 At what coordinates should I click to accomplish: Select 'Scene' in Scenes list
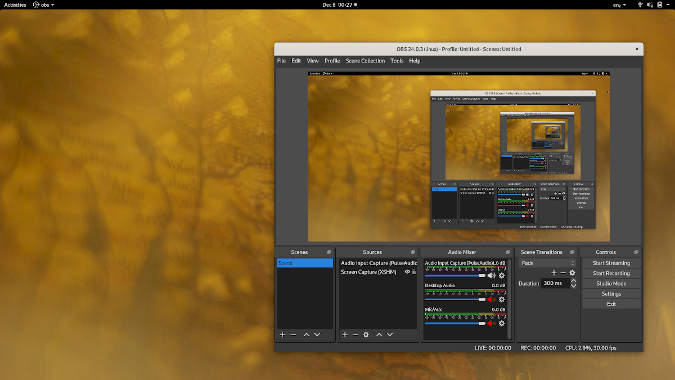tap(305, 263)
